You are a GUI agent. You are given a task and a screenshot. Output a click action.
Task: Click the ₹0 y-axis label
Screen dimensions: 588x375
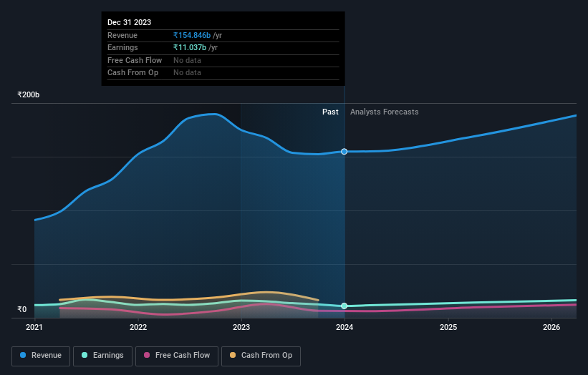click(x=22, y=309)
